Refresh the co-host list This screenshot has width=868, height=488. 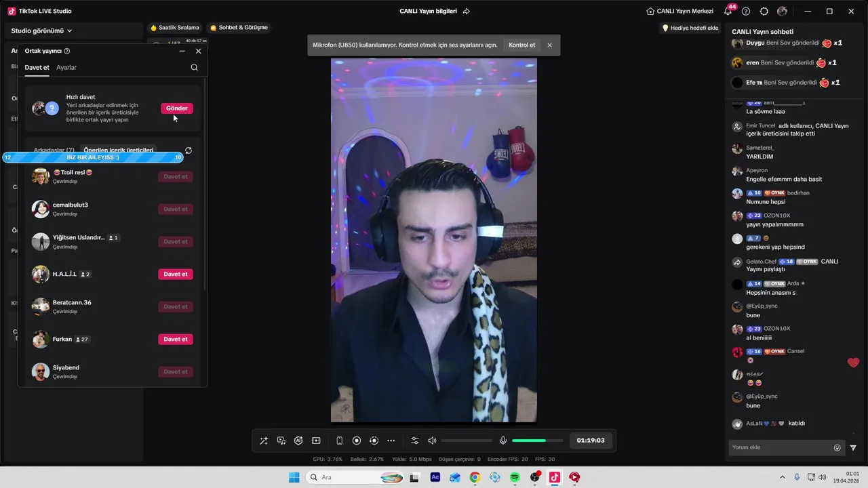click(x=189, y=150)
